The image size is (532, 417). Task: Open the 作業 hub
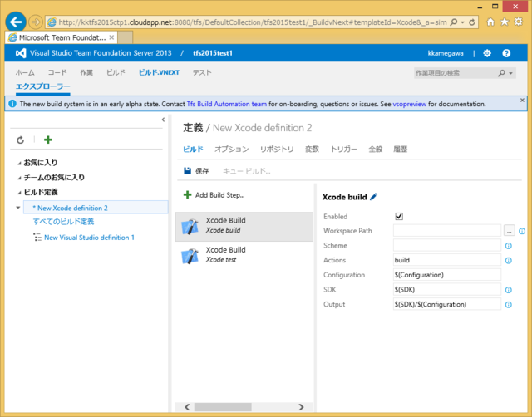[86, 72]
